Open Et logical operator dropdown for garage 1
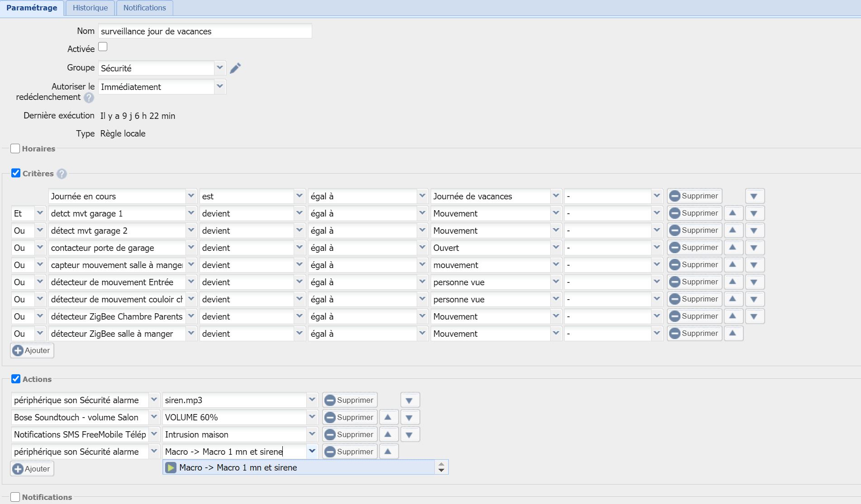The width and height of the screenshot is (861, 504). [x=40, y=213]
